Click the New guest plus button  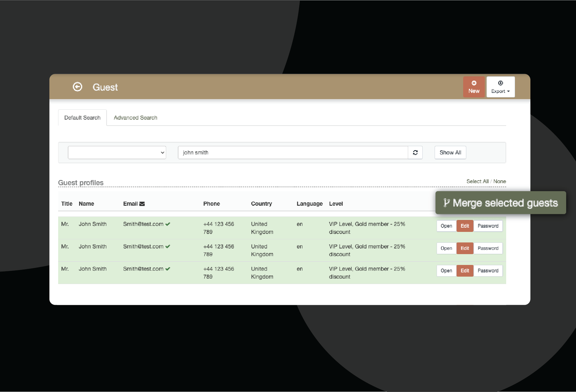[474, 87]
